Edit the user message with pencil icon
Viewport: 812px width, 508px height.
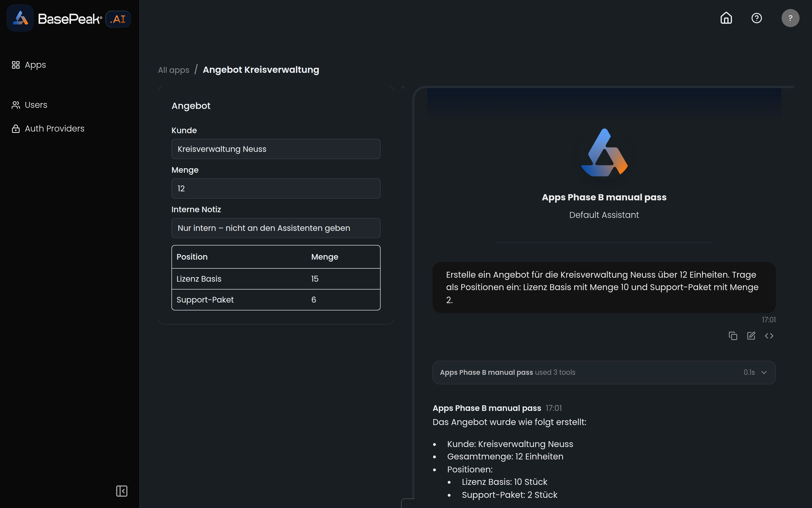(751, 336)
